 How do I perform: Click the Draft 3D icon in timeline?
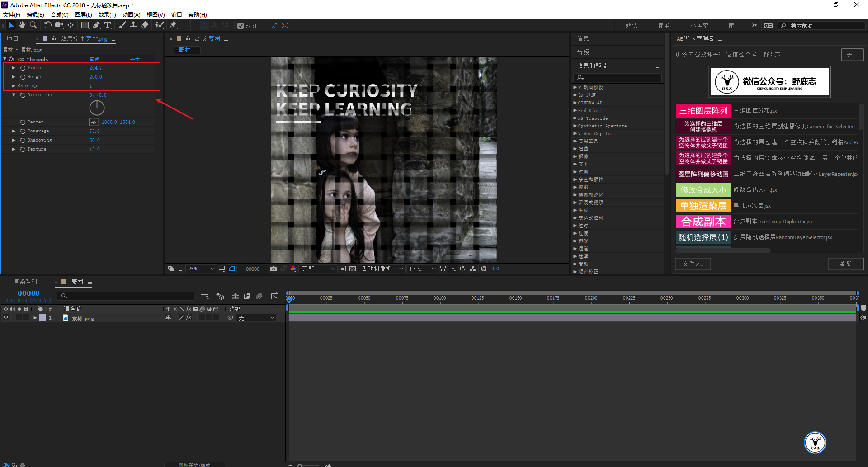coord(220,296)
